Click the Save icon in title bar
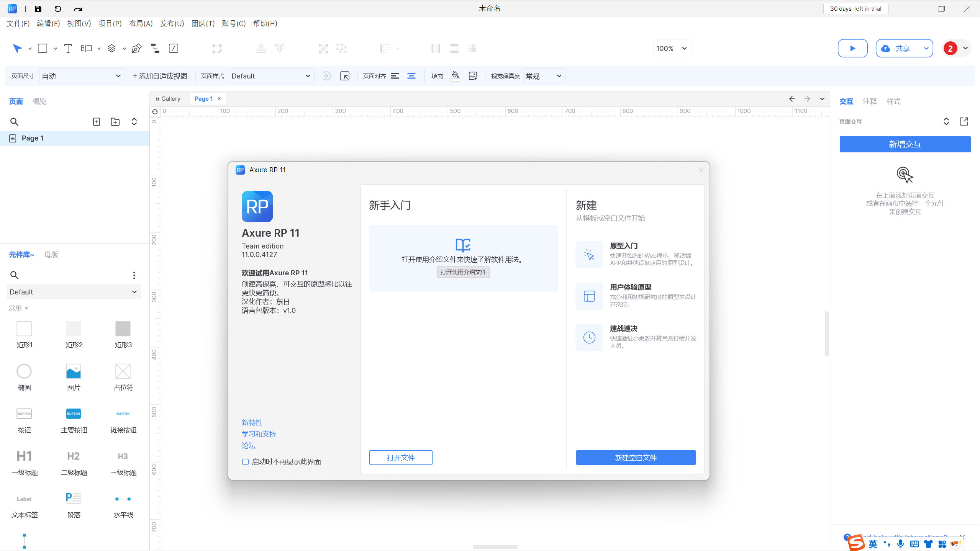 (38, 8)
